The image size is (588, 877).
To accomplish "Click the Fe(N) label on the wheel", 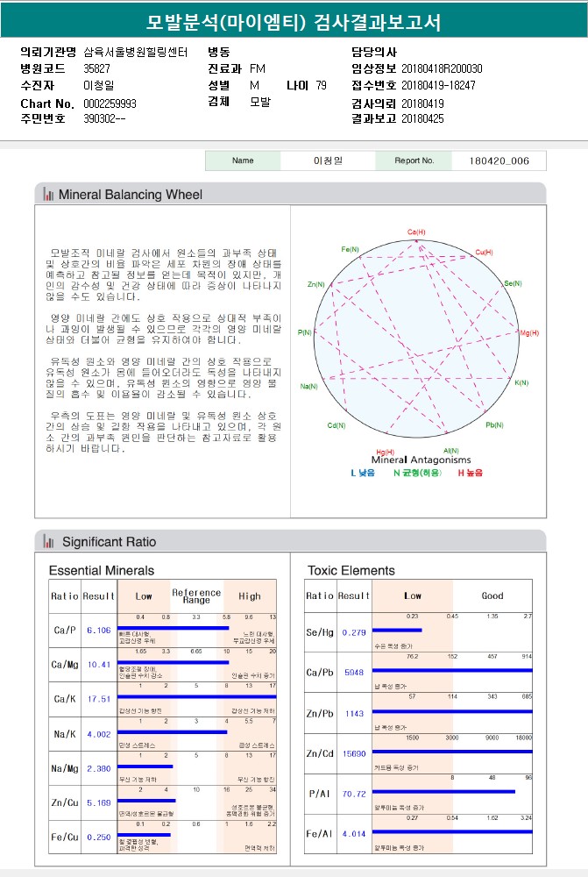I will [x=350, y=249].
